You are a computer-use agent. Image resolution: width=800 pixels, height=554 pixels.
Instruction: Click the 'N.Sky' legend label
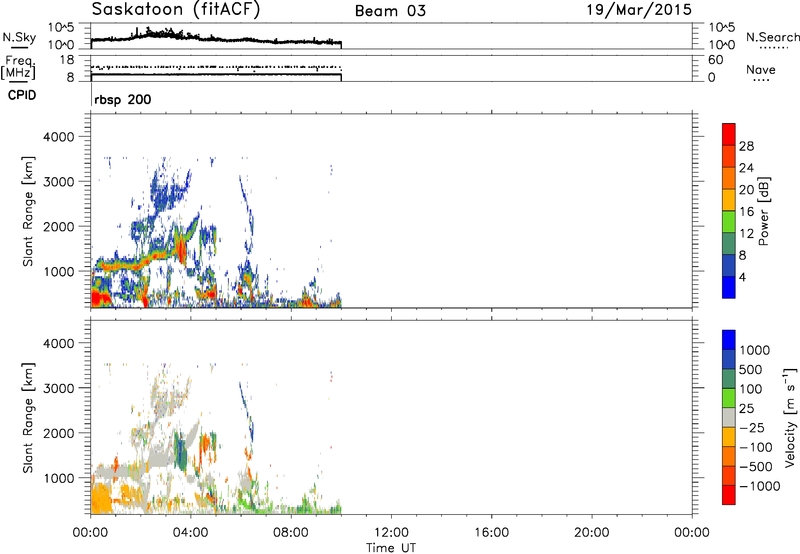pos(19,37)
